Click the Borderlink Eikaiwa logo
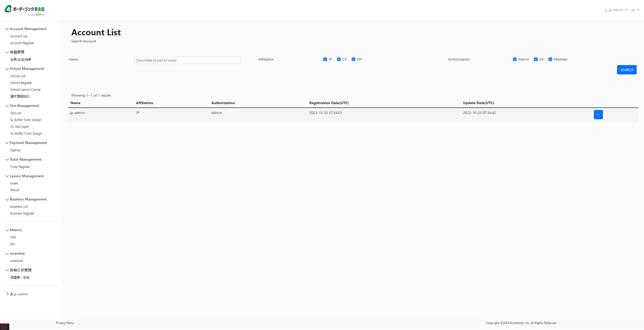This screenshot has height=330, width=644. (x=24, y=10)
